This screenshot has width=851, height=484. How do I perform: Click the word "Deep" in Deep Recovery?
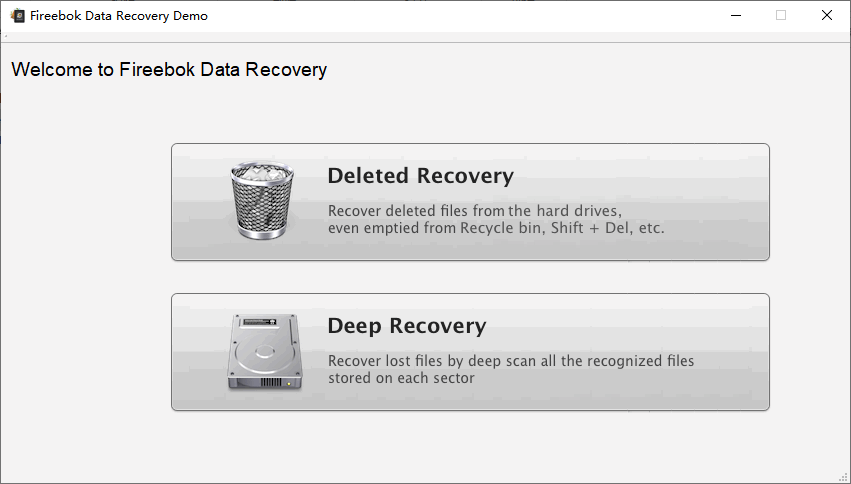[354, 327]
